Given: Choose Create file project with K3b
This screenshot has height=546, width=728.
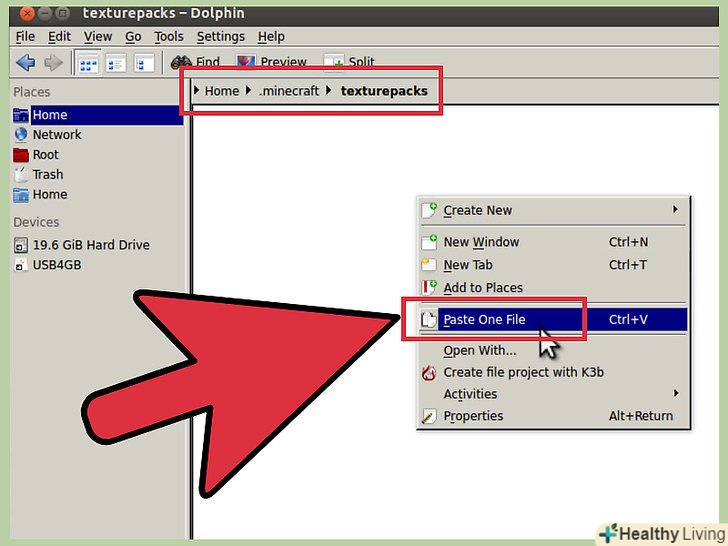Looking at the screenshot, I should coord(553,372).
